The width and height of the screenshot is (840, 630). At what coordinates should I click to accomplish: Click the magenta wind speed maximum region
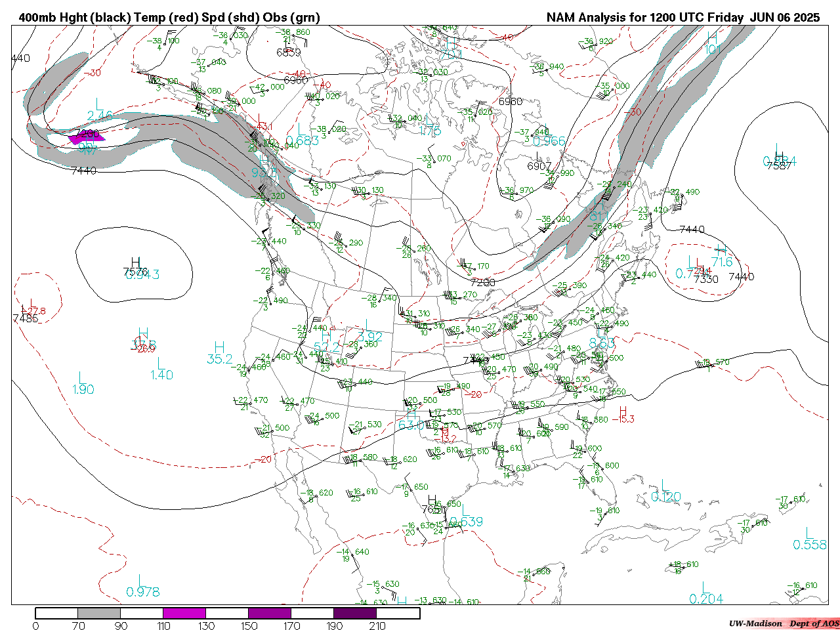pos(85,137)
